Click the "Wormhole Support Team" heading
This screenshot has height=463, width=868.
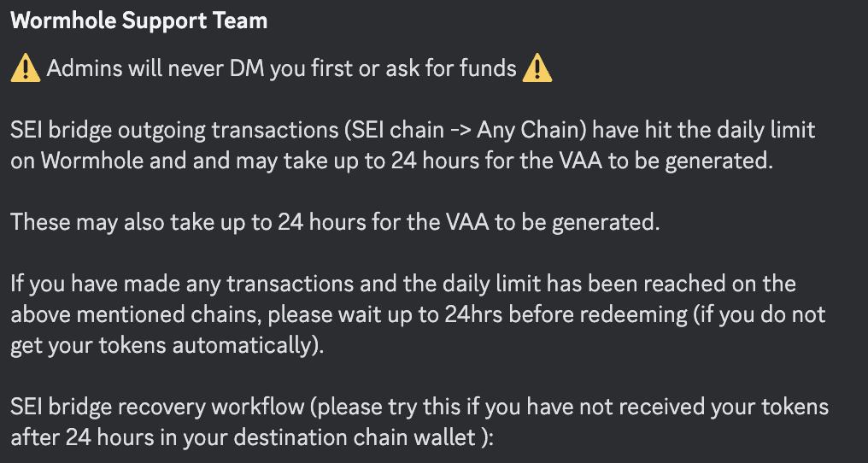click(x=139, y=22)
